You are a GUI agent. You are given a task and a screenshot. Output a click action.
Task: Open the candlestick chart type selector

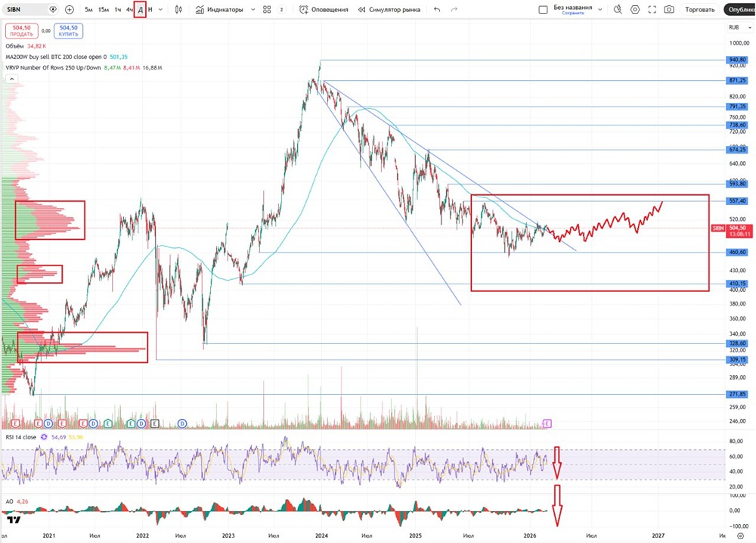[x=178, y=10]
